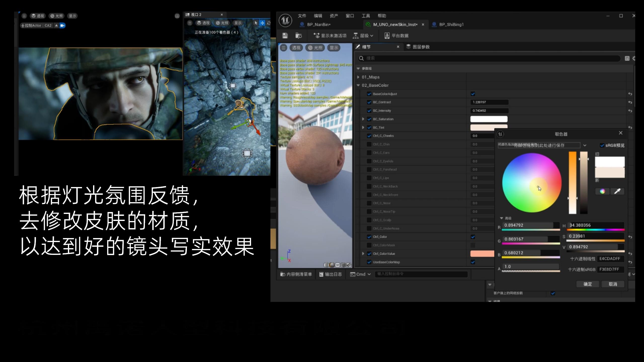The width and height of the screenshot is (644, 362).
Task: Enable the Ctrl_ColorMask override checkbox
Action: [369, 245]
